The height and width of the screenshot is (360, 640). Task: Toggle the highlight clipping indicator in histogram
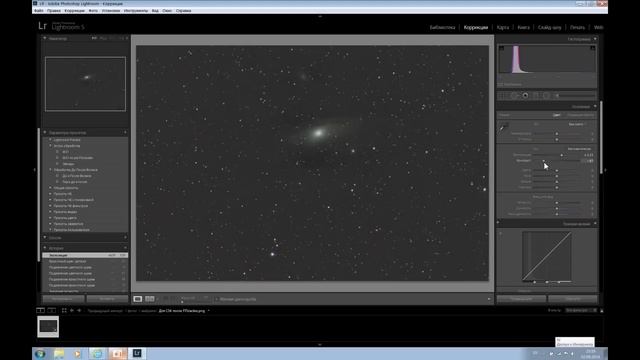593,48
